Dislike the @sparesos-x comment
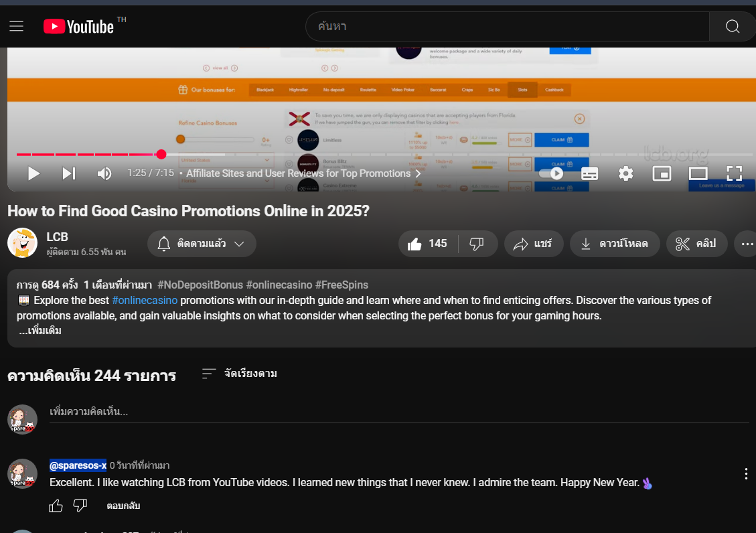 coord(80,506)
